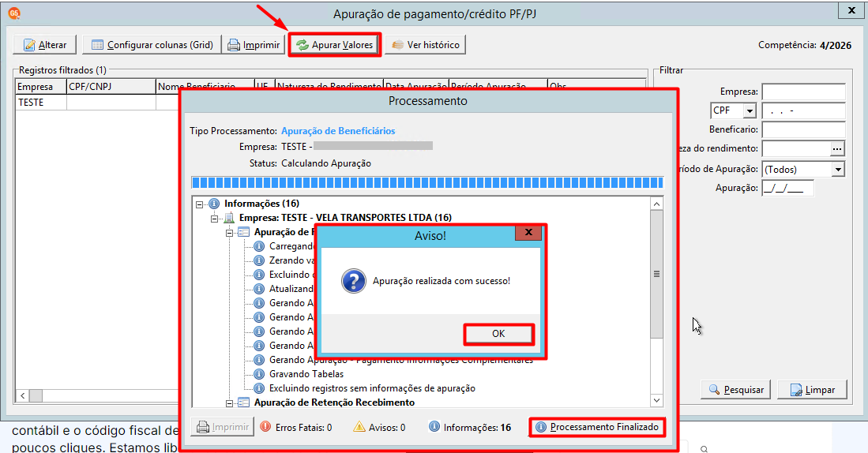Open Configurar colunas (Grid)
This screenshot has height=453, width=868.
(x=152, y=45)
